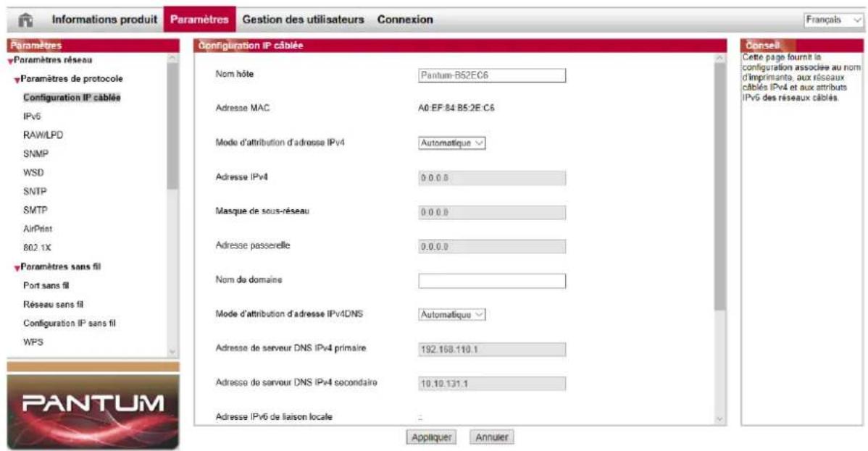This screenshot has width=868, height=451.
Task: Click the Mode d'attribution d'adresse IPv4 label
Action: click(280, 143)
